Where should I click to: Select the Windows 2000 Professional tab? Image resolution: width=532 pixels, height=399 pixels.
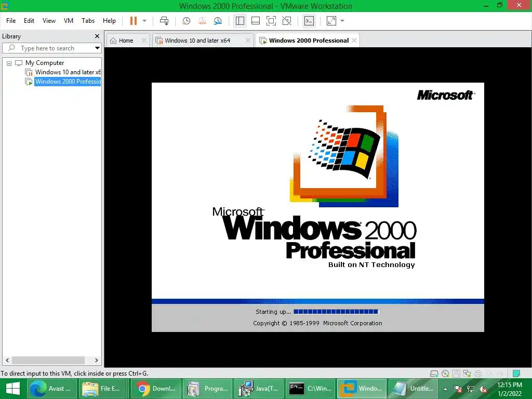pyautogui.click(x=309, y=41)
